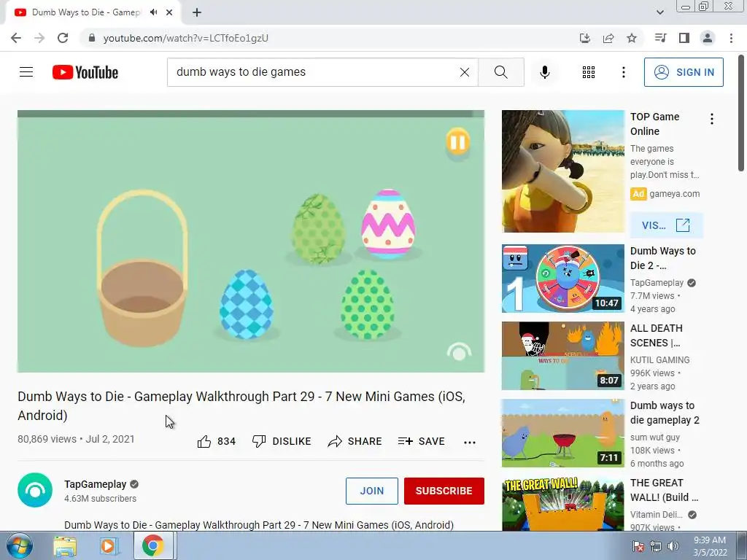Click the magnifier search button
The width and height of the screenshot is (747, 560).
(500, 72)
